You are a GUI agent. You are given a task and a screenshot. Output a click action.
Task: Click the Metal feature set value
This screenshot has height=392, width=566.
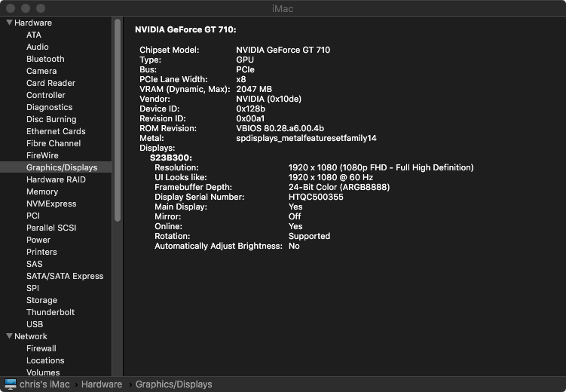(306, 138)
